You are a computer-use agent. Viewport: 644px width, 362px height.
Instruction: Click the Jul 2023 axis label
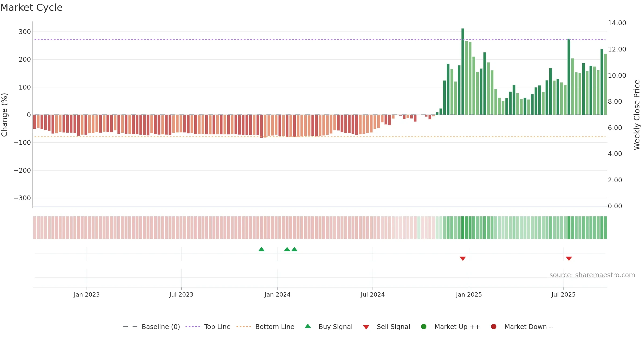tap(181, 295)
